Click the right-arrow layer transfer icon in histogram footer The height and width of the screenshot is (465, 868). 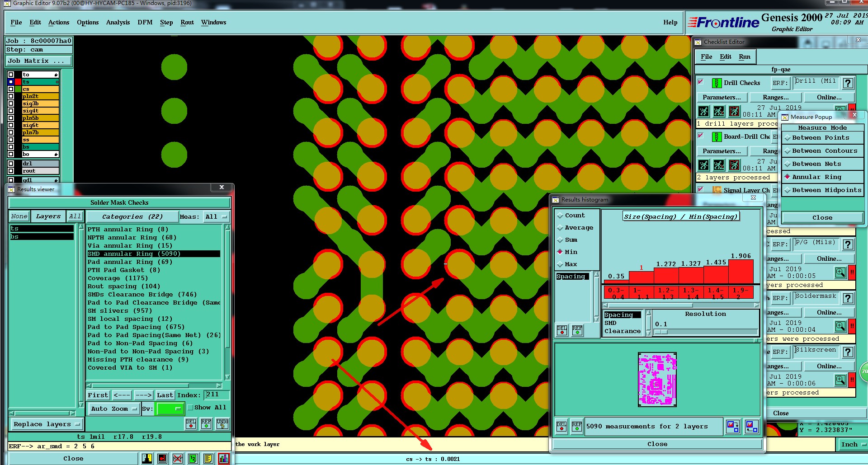click(732, 426)
